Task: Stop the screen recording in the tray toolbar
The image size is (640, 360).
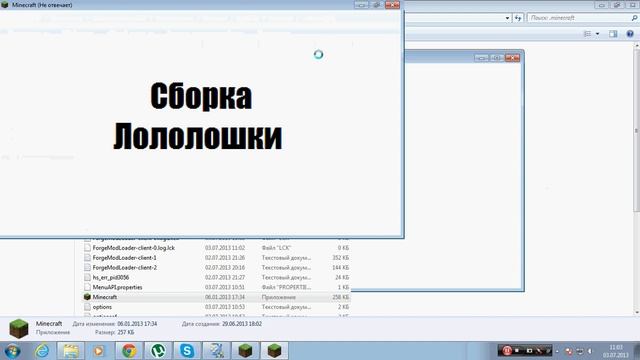Action: pos(517,351)
